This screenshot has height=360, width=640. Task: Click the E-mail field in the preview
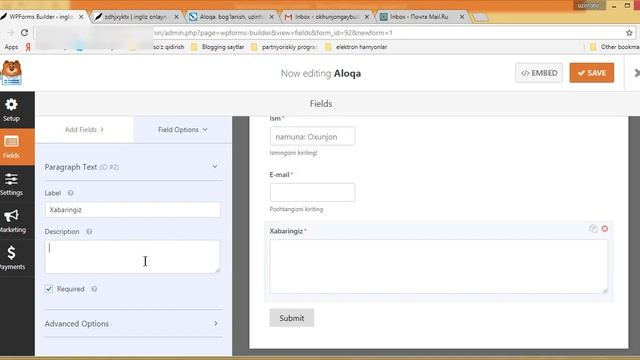312,192
